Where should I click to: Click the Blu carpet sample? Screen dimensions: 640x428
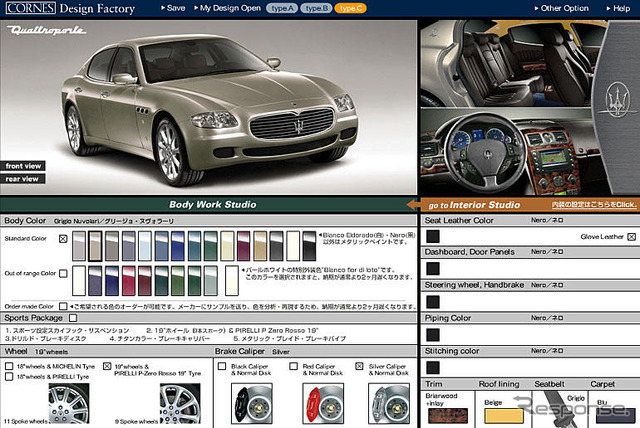(616, 415)
